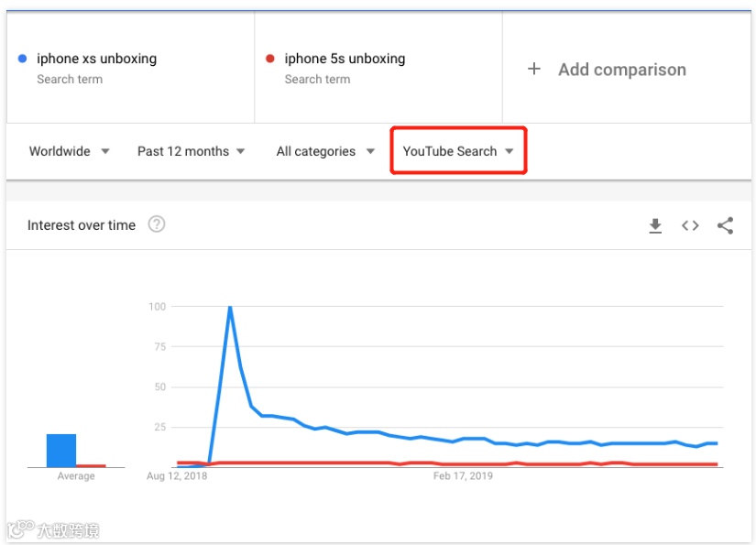Open the help icon beside Interest over time
The width and height of the screenshot is (756, 545).
[157, 224]
